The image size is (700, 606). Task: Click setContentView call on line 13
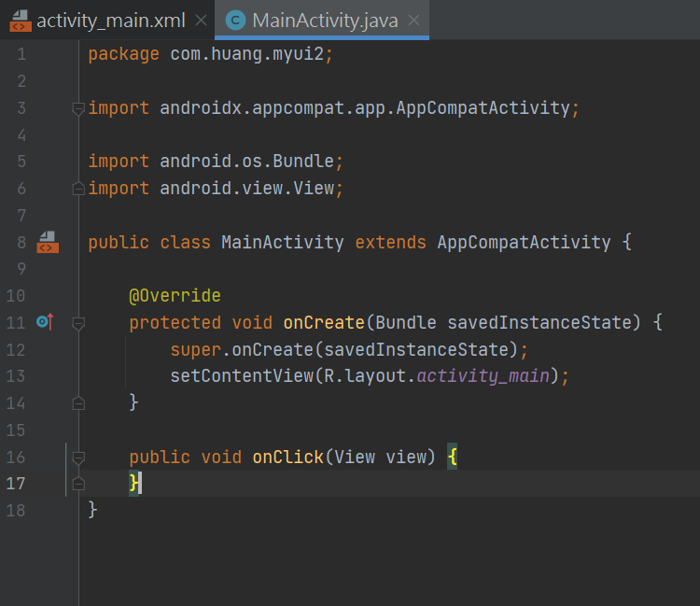(x=242, y=376)
